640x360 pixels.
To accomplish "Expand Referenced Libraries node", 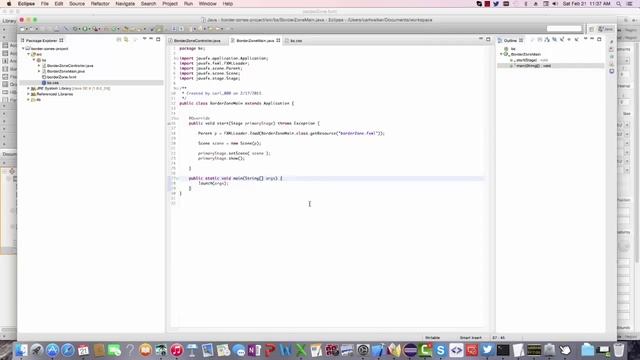I will 29,94.
